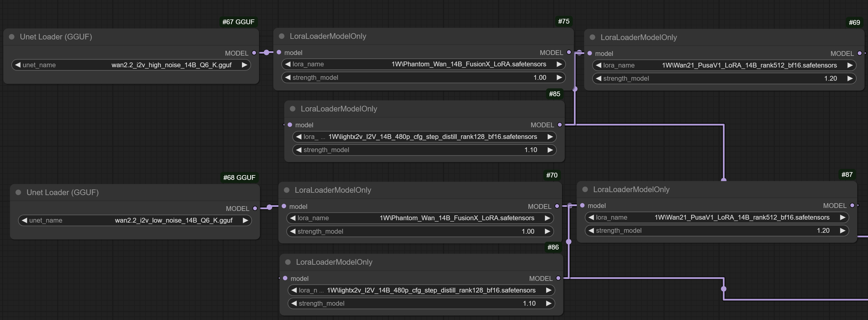Increase strength_model in node #69
This screenshot has width=868, height=320.
pyautogui.click(x=850, y=78)
